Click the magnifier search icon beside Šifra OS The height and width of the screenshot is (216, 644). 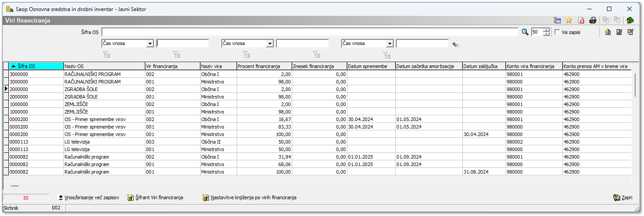click(x=525, y=32)
